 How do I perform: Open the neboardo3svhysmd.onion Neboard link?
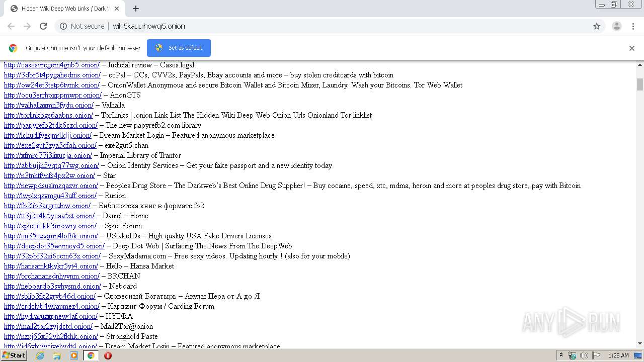(52, 286)
